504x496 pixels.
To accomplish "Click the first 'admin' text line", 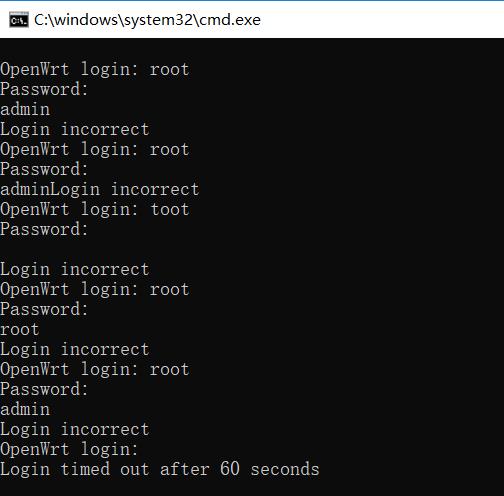I will pos(25,109).
